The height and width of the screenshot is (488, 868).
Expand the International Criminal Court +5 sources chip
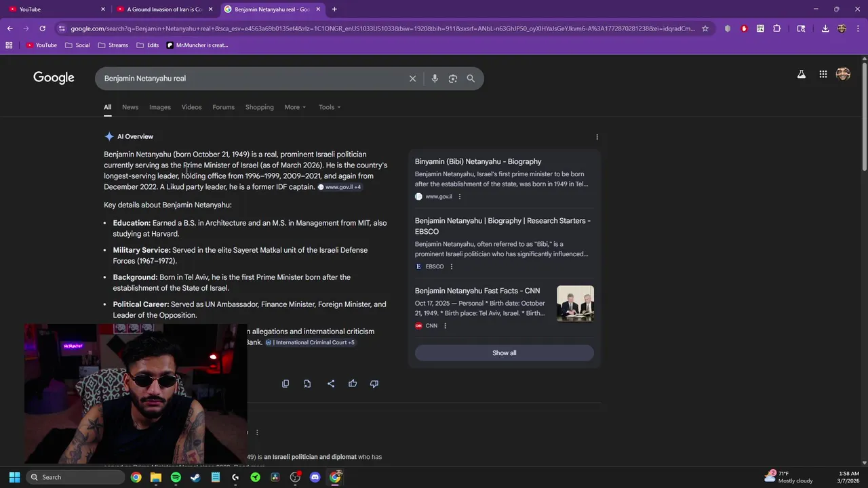[x=311, y=343]
